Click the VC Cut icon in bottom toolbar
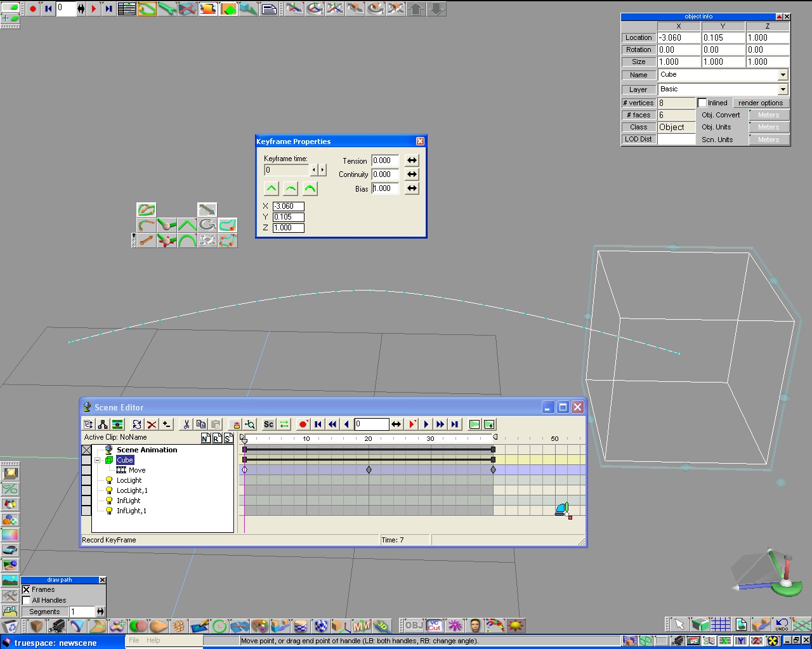Image resolution: width=812 pixels, height=649 pixels. point(434,626)
